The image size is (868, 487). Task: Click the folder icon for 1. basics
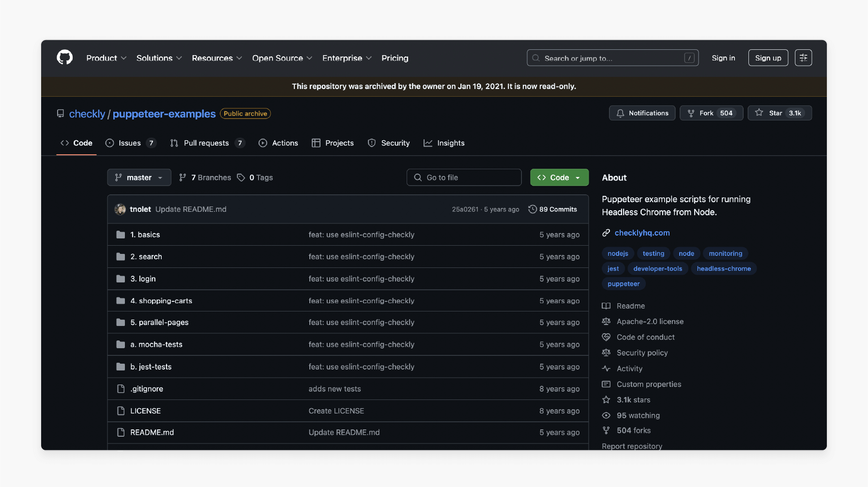121,235
